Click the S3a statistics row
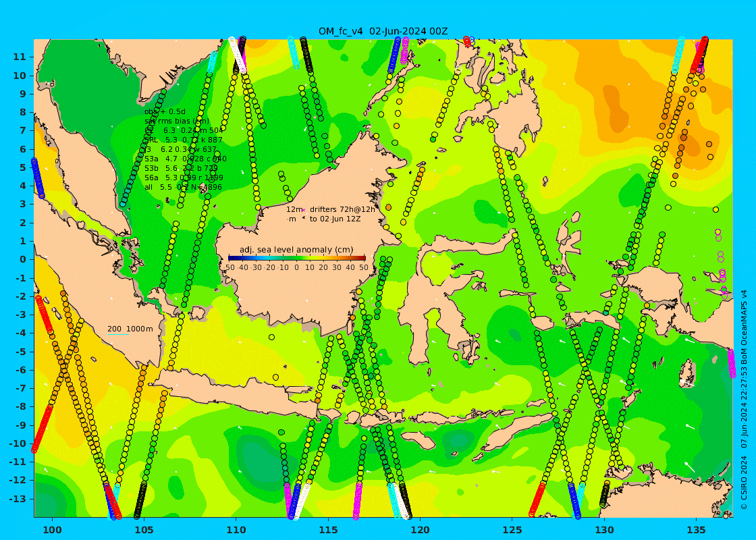756x540 pixels. pyautogui.click(x=186, y=159)
